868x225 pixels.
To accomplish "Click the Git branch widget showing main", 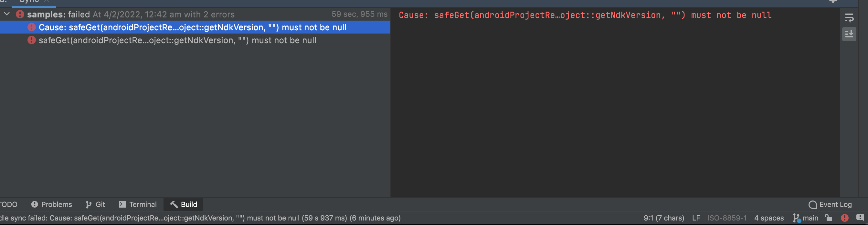I will click(807, 218).
